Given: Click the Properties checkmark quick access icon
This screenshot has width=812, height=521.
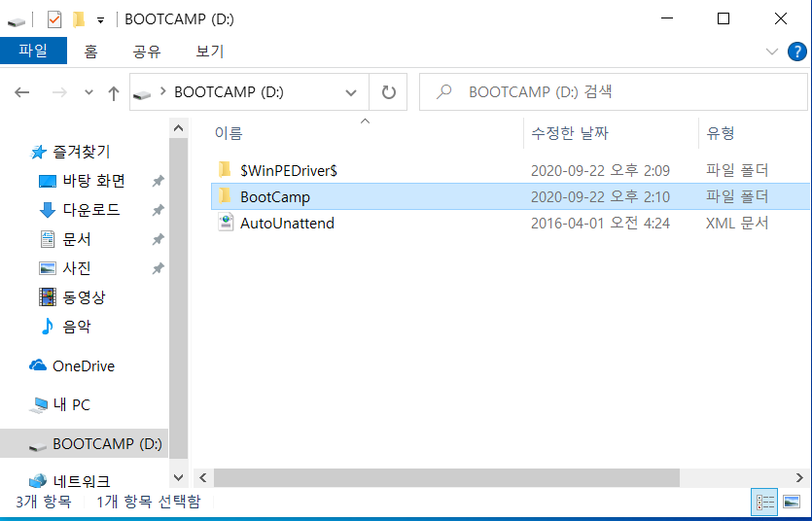Looking at the screenshot, I should pos(53,19).
